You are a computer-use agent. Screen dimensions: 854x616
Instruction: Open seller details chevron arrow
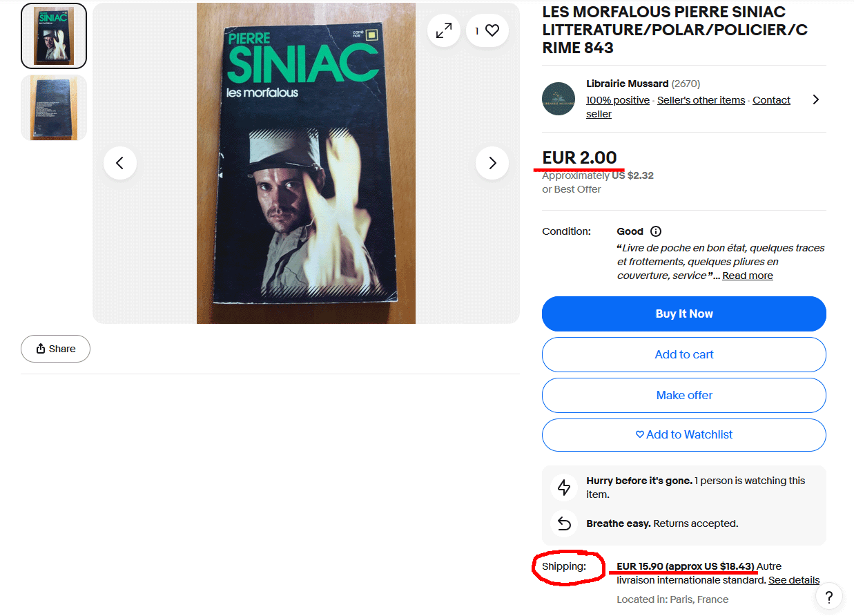pos(816,99)
